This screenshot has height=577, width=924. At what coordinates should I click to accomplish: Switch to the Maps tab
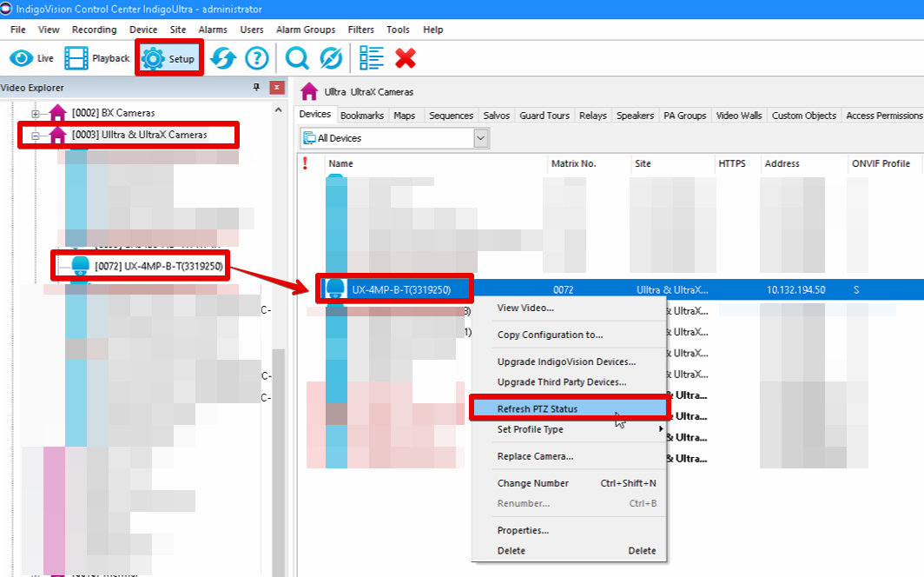405,116
